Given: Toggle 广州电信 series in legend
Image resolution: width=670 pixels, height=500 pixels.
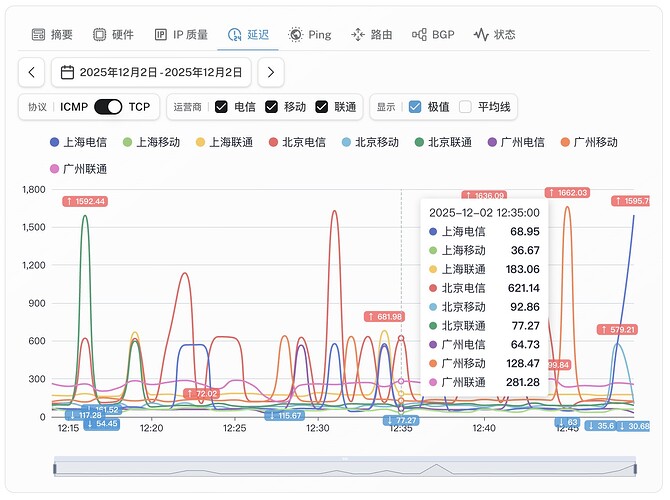Looking at the screenshot, I should (x=516, y=142).
